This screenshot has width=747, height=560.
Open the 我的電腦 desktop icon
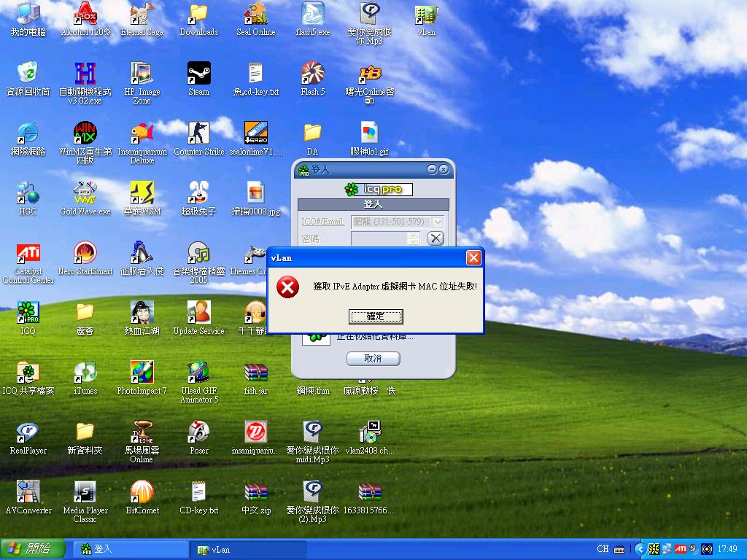(28, 20)
